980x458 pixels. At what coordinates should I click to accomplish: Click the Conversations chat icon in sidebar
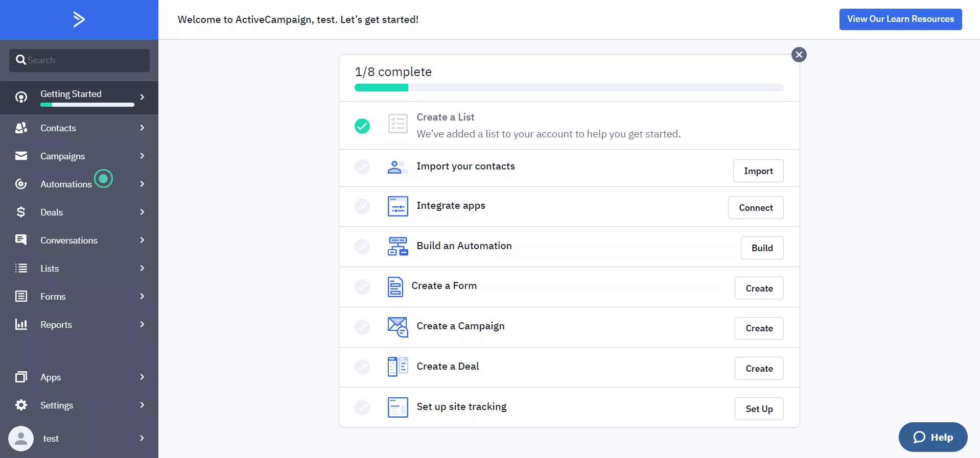[21, 239]
